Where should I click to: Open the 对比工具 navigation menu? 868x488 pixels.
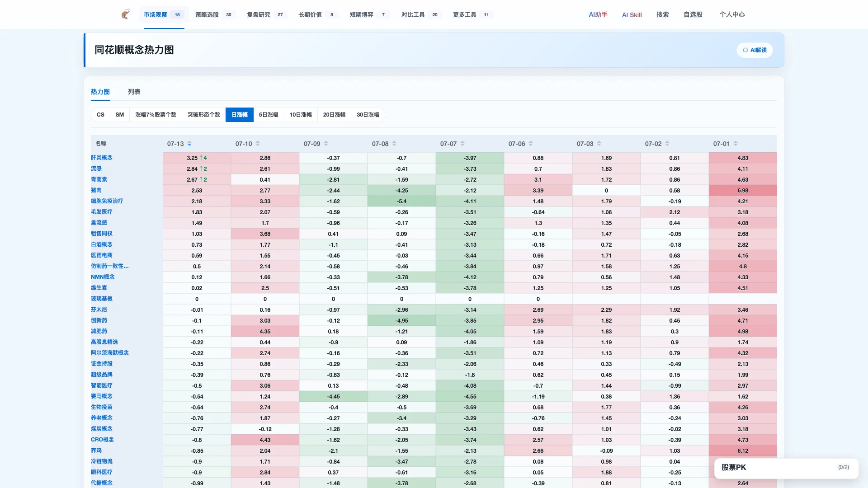pyautogui.click(x=421, y=14)
